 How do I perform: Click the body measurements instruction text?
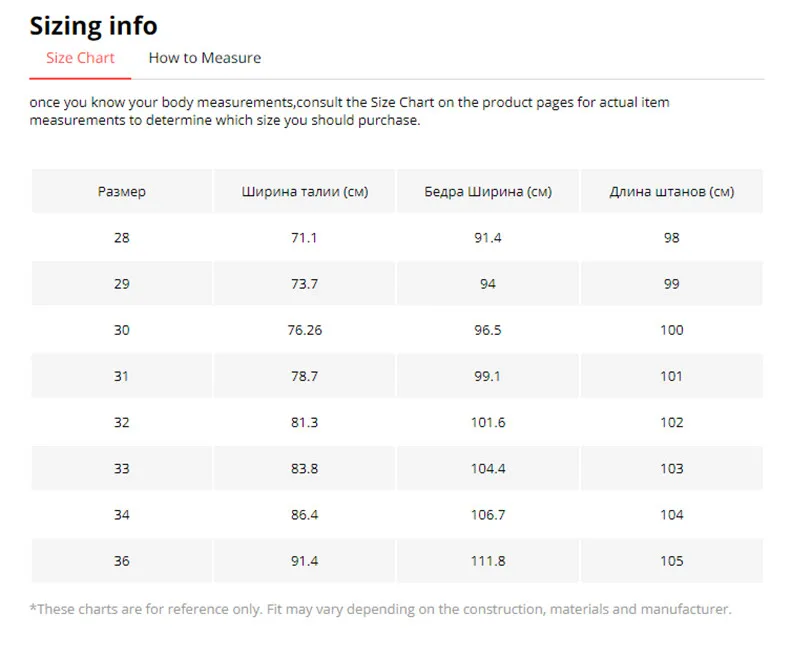click(350, 111)
